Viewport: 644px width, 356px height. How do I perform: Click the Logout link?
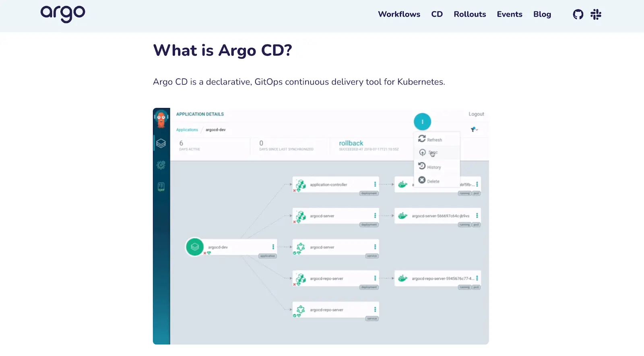click(476, 114)
